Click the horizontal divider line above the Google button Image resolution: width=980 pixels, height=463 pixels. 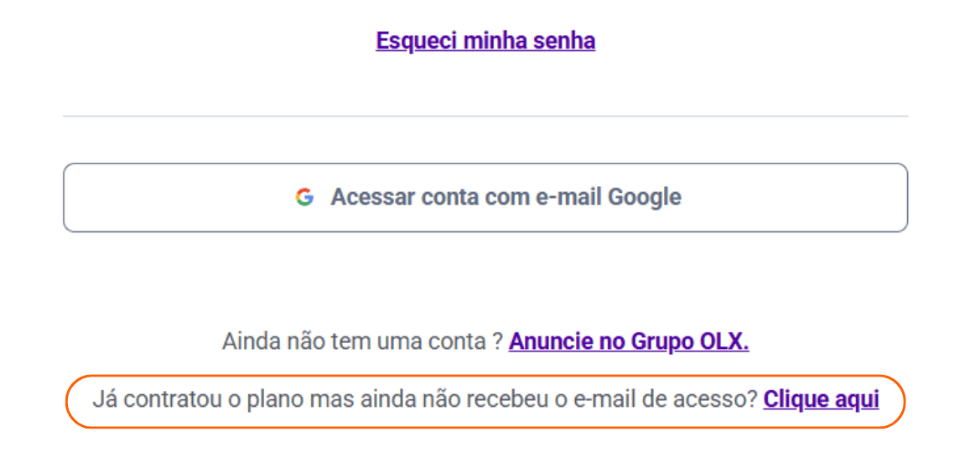tap(485, 116)
